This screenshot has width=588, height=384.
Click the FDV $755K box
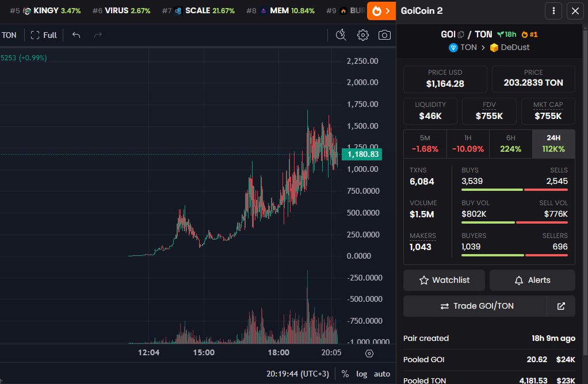pos(489,111)
